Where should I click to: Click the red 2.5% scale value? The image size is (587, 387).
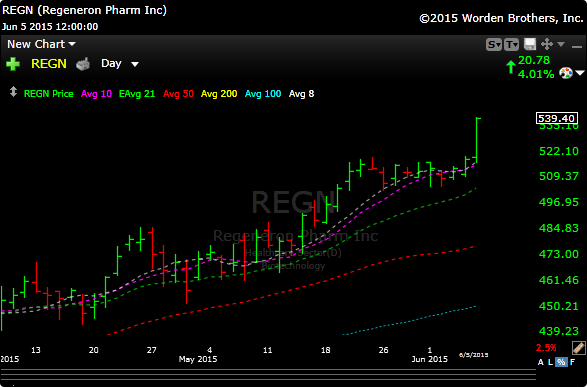(x=546, y=348)
